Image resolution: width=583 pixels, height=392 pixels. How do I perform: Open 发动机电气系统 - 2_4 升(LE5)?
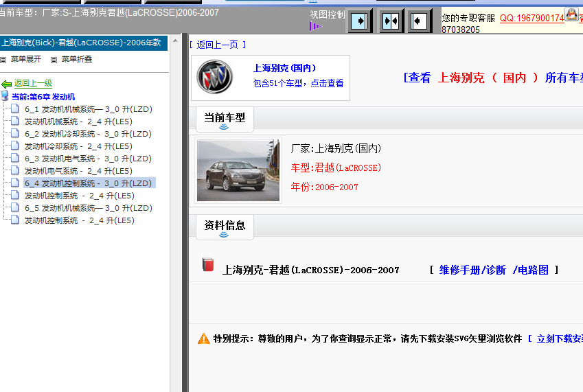pyautogui.click(x=78, y=171)
